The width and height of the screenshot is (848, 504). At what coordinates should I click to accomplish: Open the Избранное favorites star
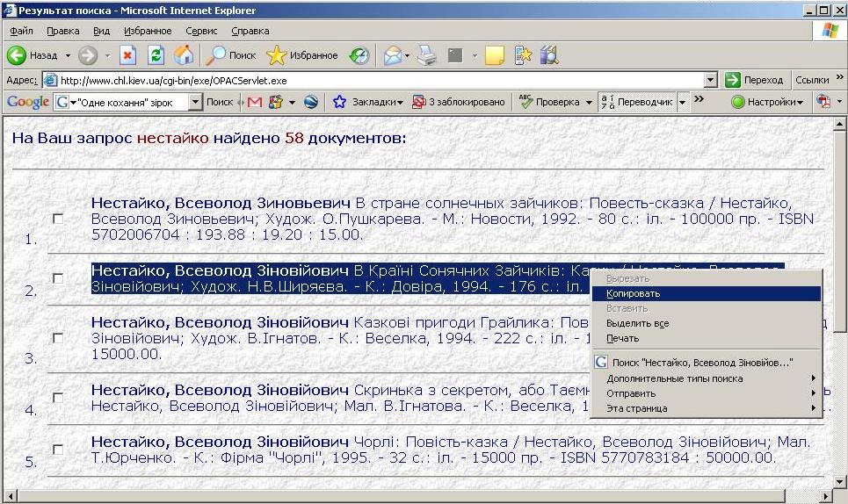[302, 55]
